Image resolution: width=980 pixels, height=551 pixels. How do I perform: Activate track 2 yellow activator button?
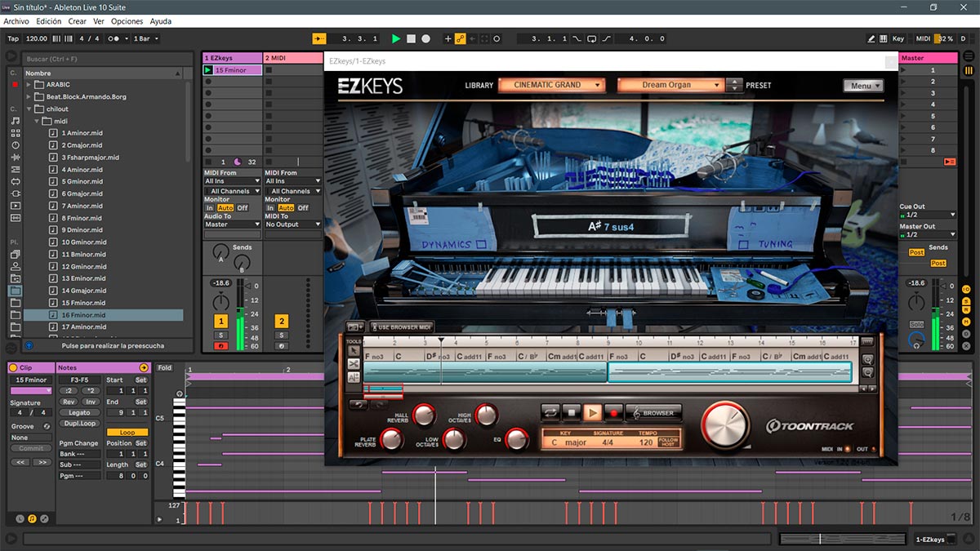281,322
